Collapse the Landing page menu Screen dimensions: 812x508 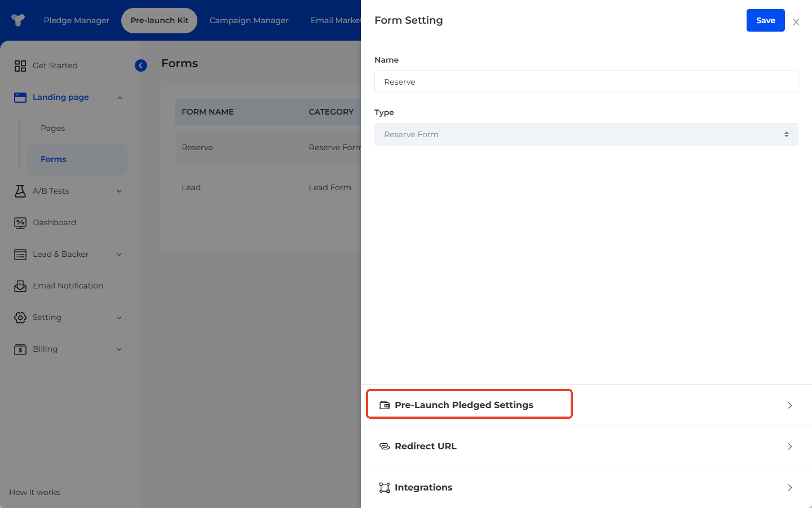point(120,98)
